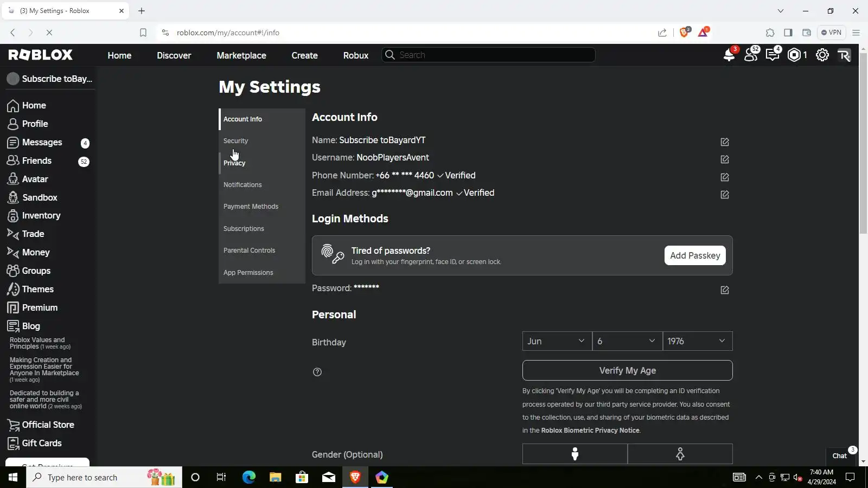Open the browser tab search chevron
868x488 pixels.
click(x=781, y=11)
